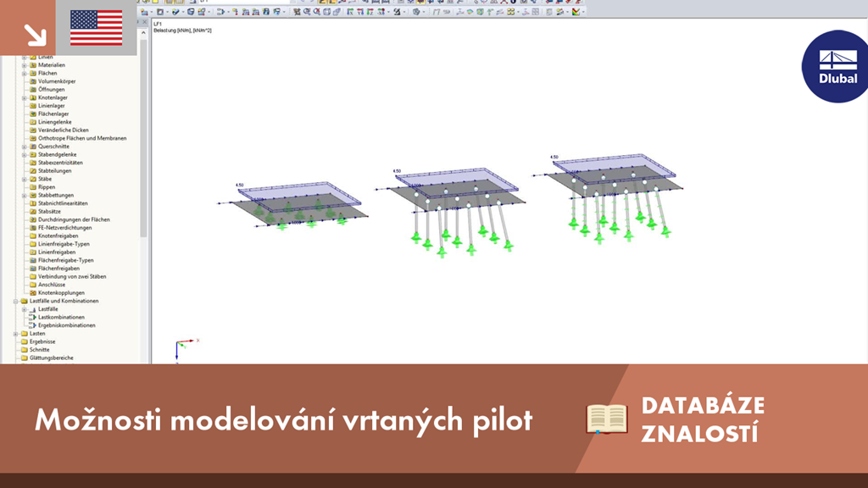Click the Stabteilungen folder icon
Image resolution: width=868 pixels, height=488 pixels.
coord(33,171)
